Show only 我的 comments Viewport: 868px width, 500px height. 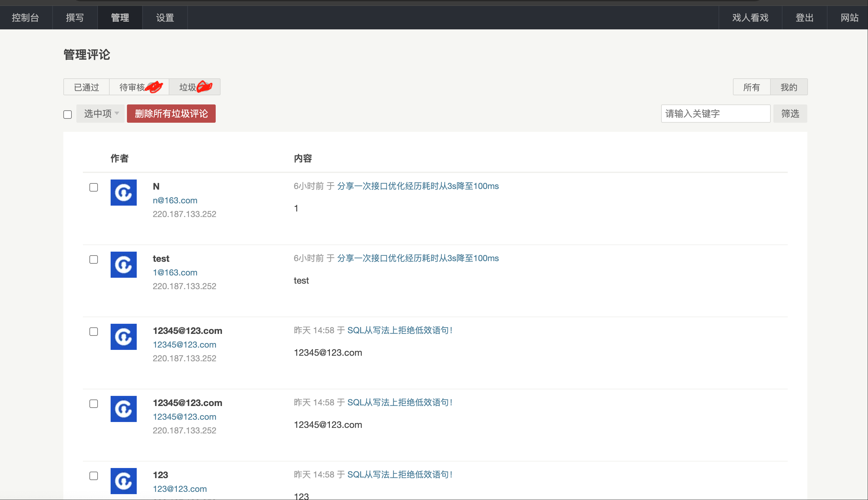(789, 87)
